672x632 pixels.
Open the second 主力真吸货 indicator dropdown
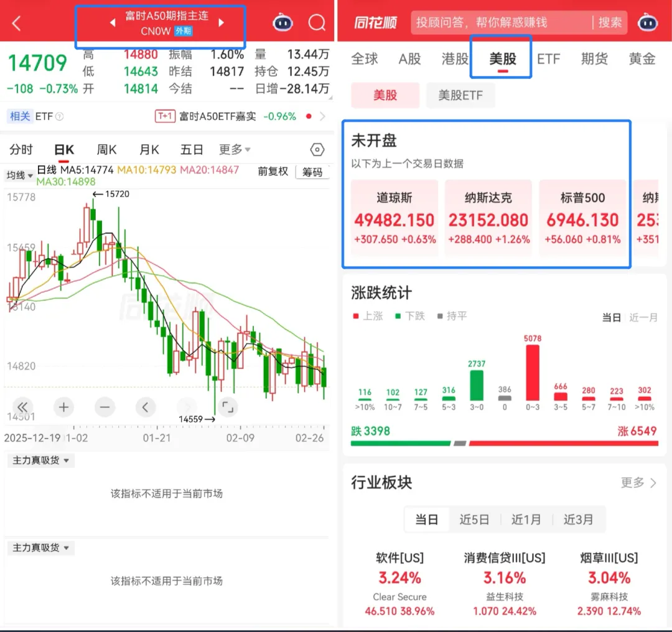[40, 547]
